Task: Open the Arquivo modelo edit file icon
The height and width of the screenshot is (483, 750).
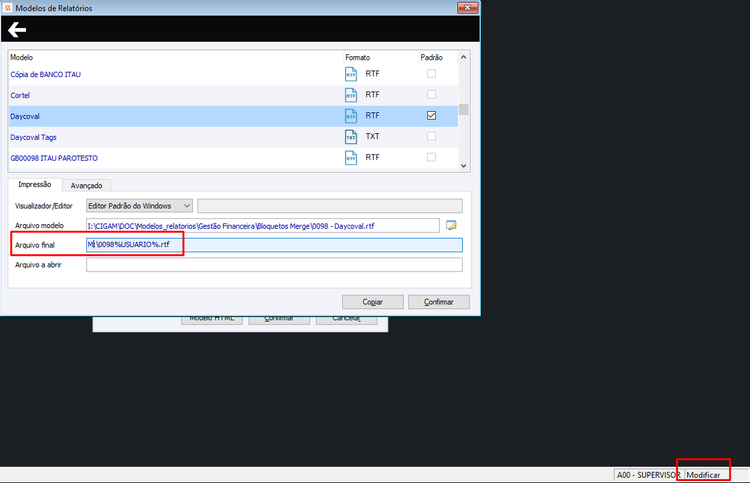Action: tap(451, 225)
